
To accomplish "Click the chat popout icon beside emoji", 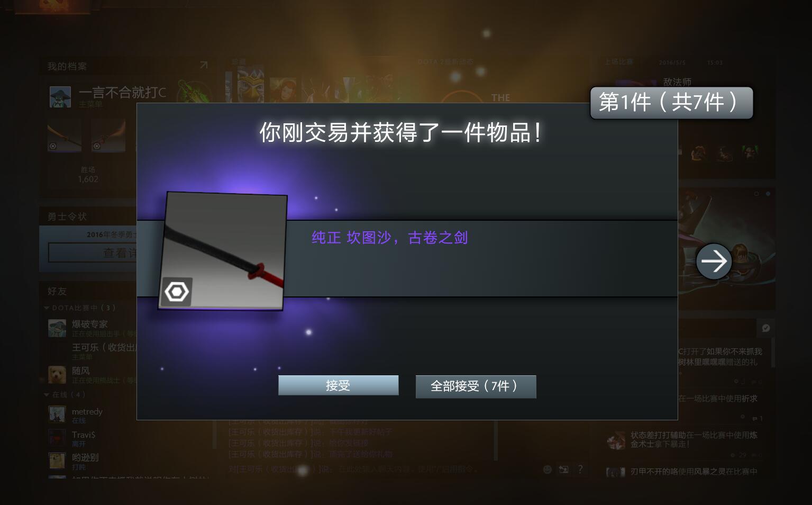I will tap(564, 469).
